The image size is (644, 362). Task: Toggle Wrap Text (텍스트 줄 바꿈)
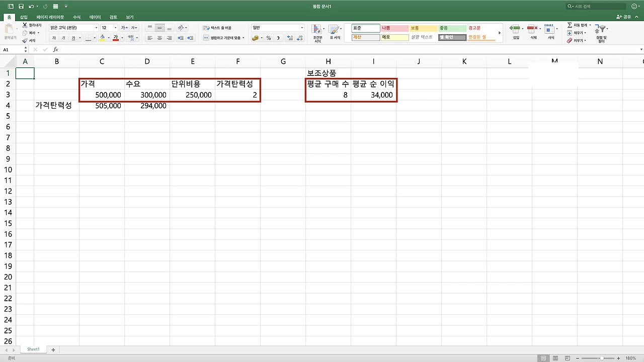217,28
